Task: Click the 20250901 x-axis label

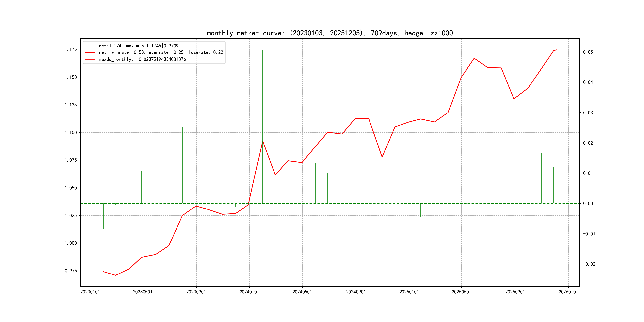Action: [515, 292]
